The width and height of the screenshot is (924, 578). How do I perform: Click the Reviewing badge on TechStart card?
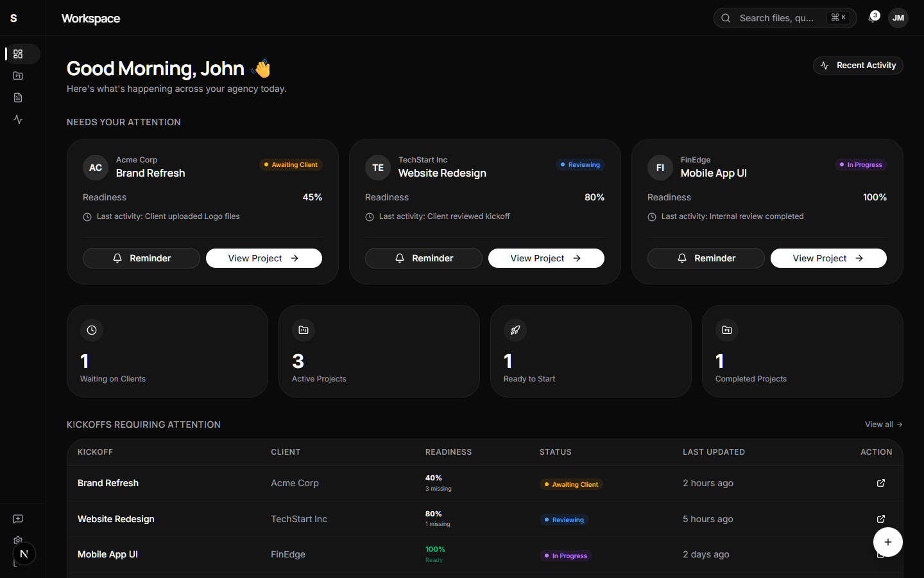[580, 165]
